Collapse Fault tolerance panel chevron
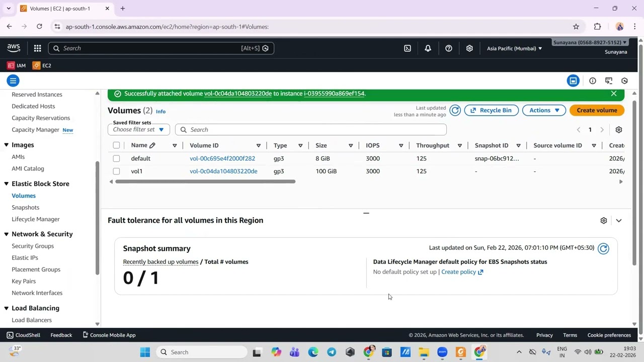This screenshot has width=644, height=362. (619, 220)
